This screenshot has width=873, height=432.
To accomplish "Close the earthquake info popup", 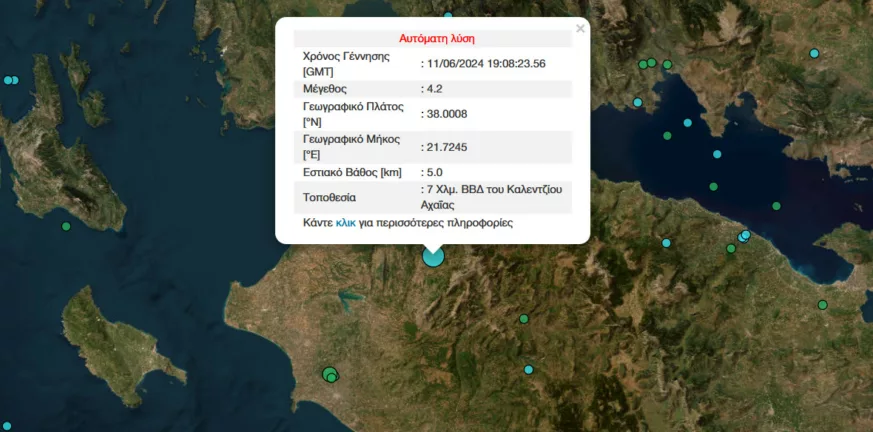I will click(x=580, y=29).
